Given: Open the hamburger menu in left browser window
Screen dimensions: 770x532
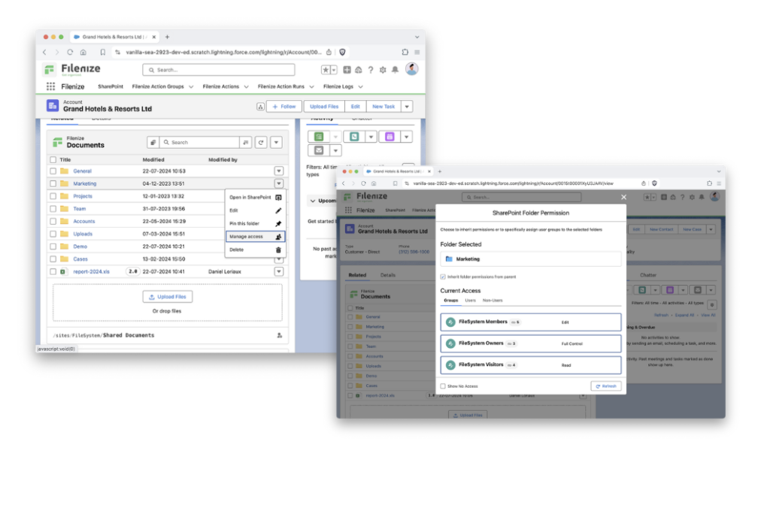Looking at the screenshot, I should coord(417,52).
